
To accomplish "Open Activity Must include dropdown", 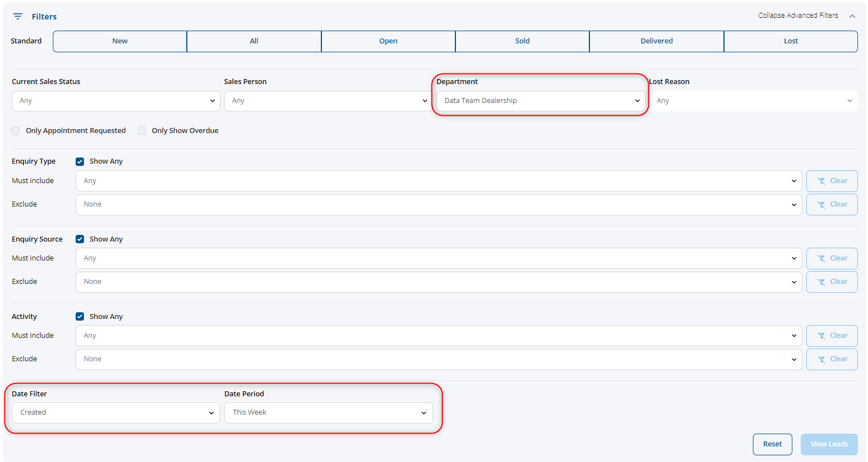I will [x=439, y=336].
